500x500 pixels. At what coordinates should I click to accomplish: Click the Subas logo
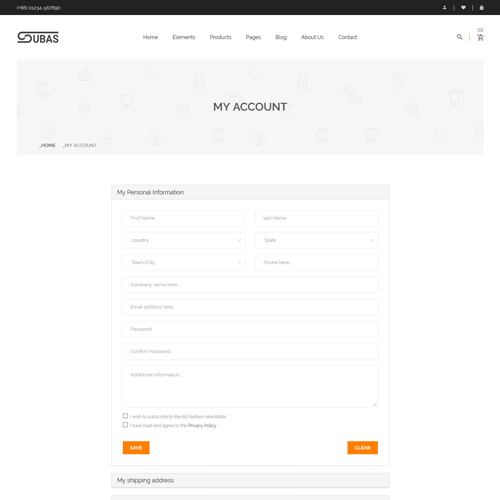coord(38,37)
